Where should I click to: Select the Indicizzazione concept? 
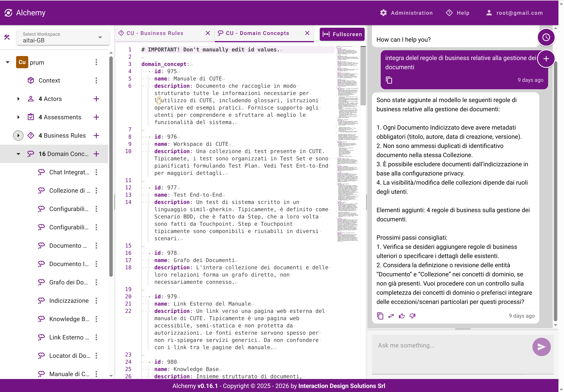pyautogui.click(x=69, y=301)
